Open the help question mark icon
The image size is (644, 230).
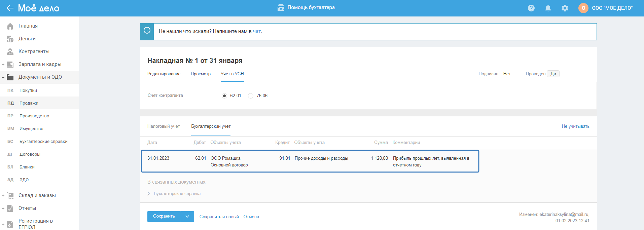pyautogui.click(x=531, y=8)
